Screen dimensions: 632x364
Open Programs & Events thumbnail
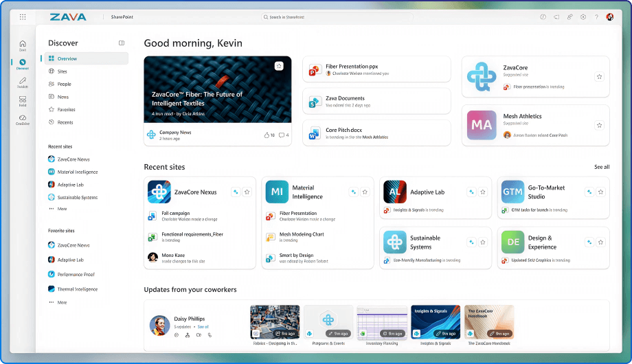328,321
